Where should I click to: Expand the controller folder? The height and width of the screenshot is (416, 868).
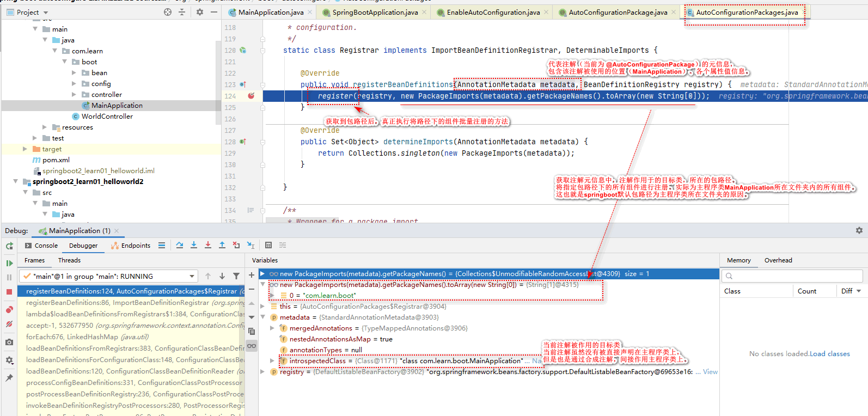(74, 94)
